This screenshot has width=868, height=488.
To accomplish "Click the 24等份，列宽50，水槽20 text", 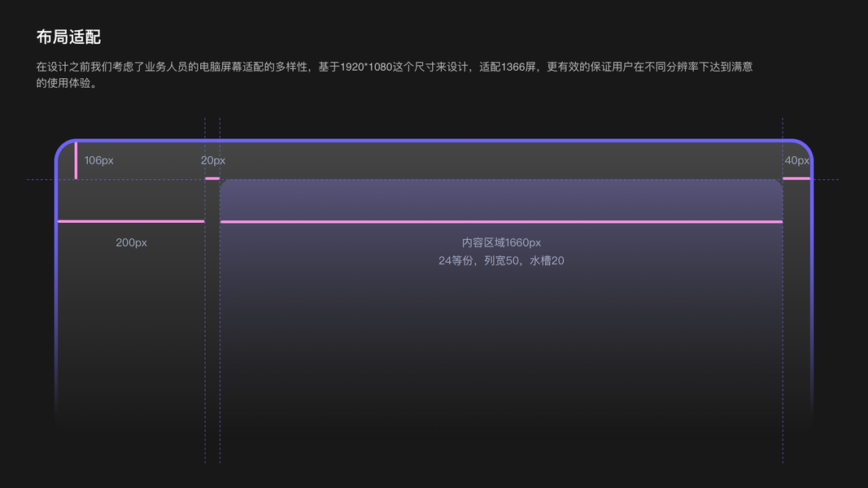I will (501, 260).
